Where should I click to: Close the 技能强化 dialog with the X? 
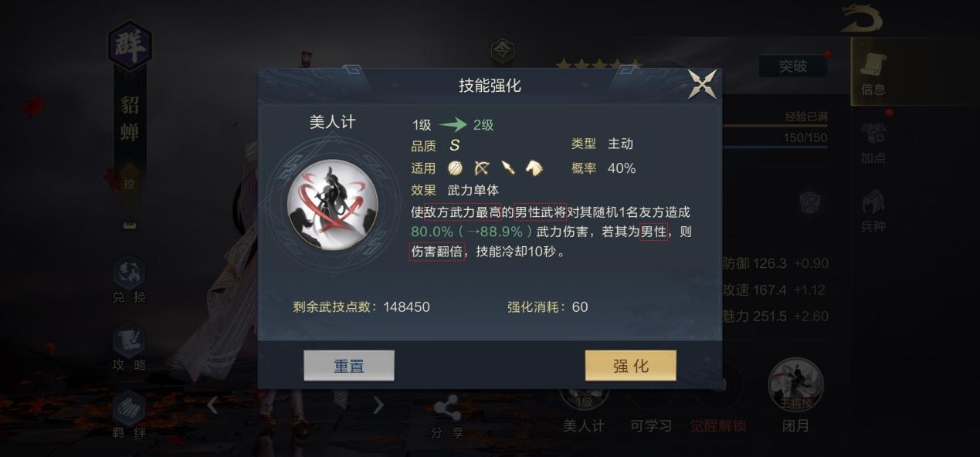pos(702,85)
